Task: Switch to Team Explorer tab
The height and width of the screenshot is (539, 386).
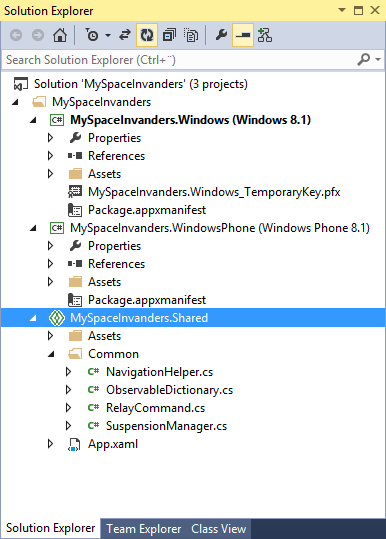Action: [144, 529]
